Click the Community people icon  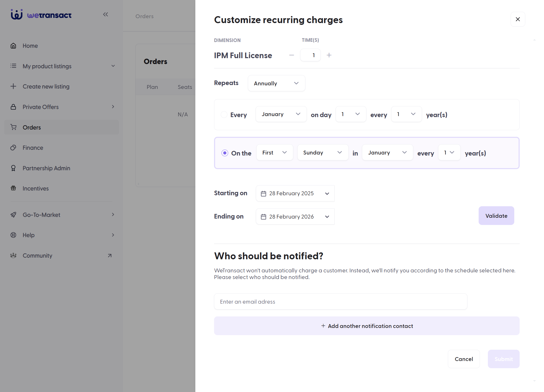tap(13, 255)
